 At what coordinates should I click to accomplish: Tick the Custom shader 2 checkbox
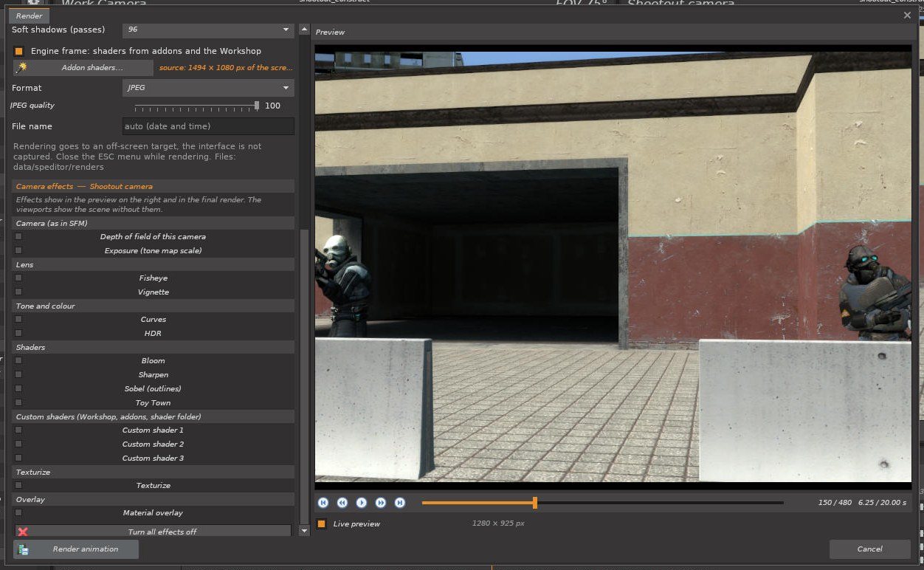(18, 444)
